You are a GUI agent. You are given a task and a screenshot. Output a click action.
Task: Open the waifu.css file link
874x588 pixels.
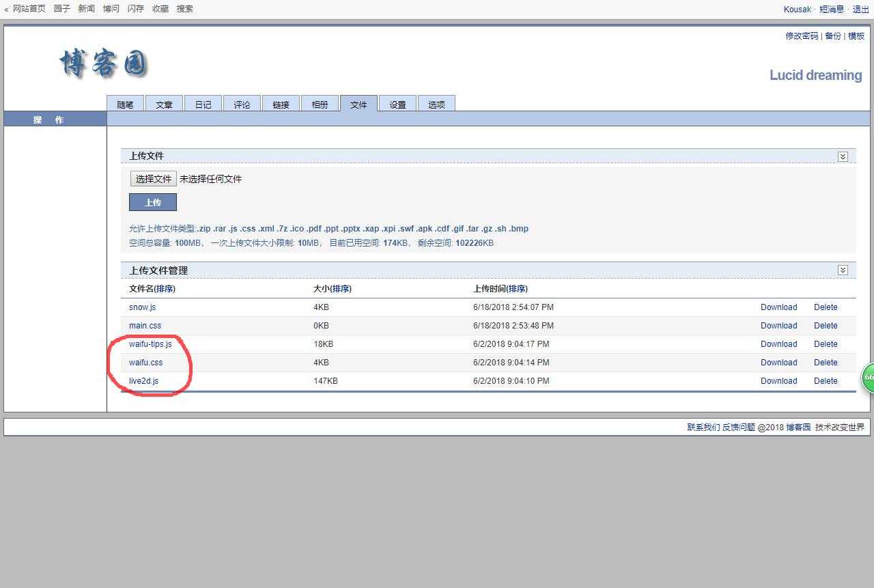[x=145, y=363]
